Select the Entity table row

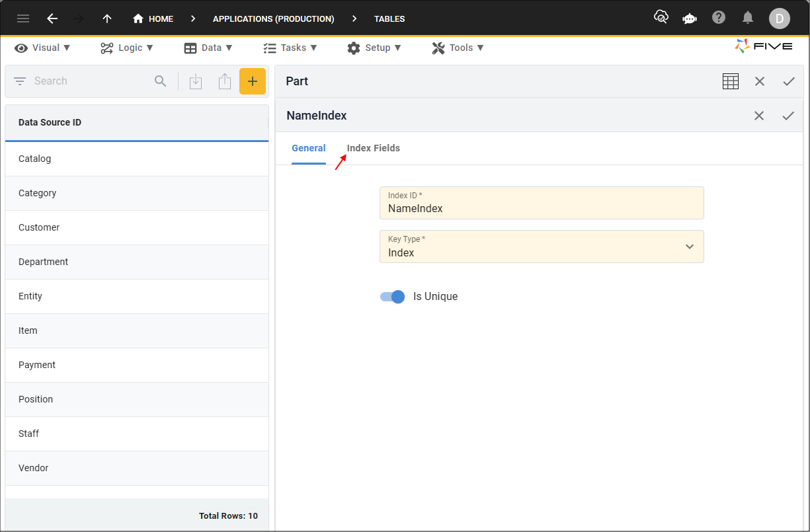pos(137,296)
